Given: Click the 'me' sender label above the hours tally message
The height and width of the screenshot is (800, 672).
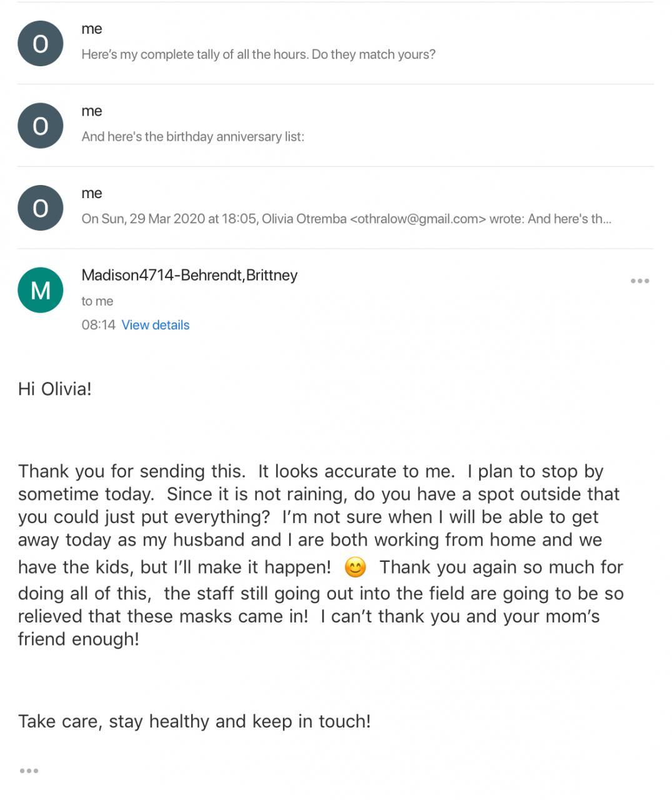Looking at the screenshot, I should click(x=92, y=29).
